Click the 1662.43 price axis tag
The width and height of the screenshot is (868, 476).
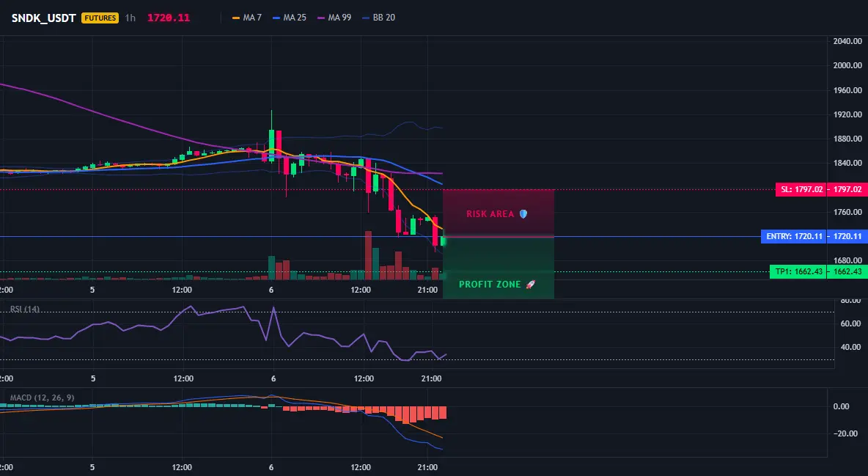click(847, 271)
